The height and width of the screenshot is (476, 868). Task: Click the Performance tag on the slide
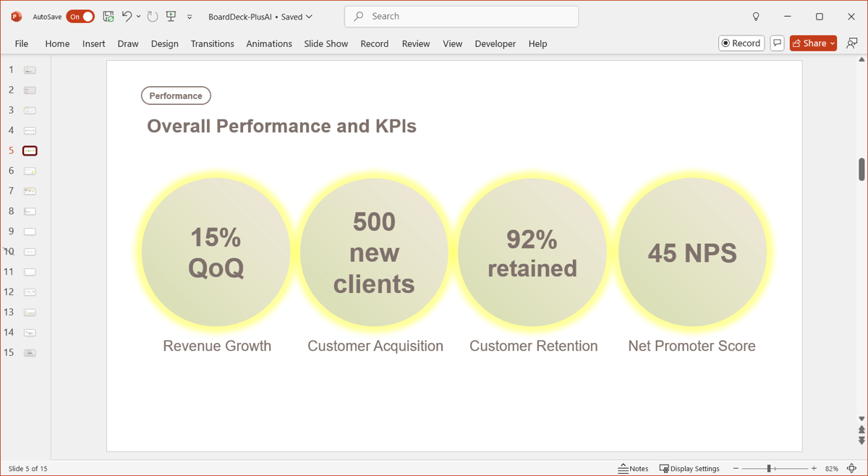176,95
